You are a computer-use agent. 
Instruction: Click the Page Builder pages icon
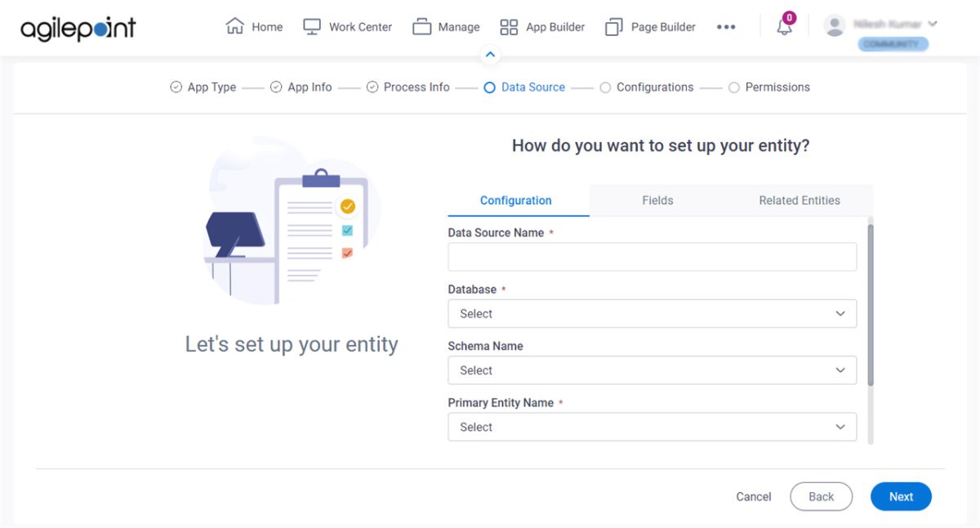coord(614,27)
